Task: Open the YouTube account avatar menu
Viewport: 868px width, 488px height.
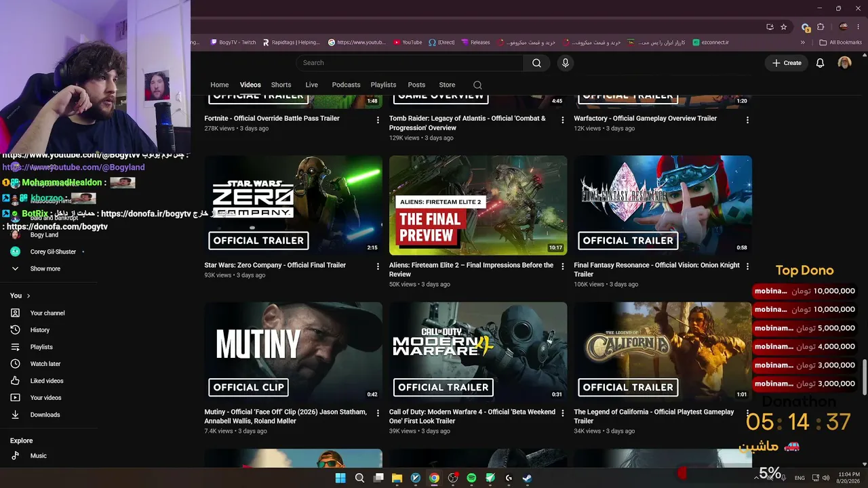Action: point(844,63)
